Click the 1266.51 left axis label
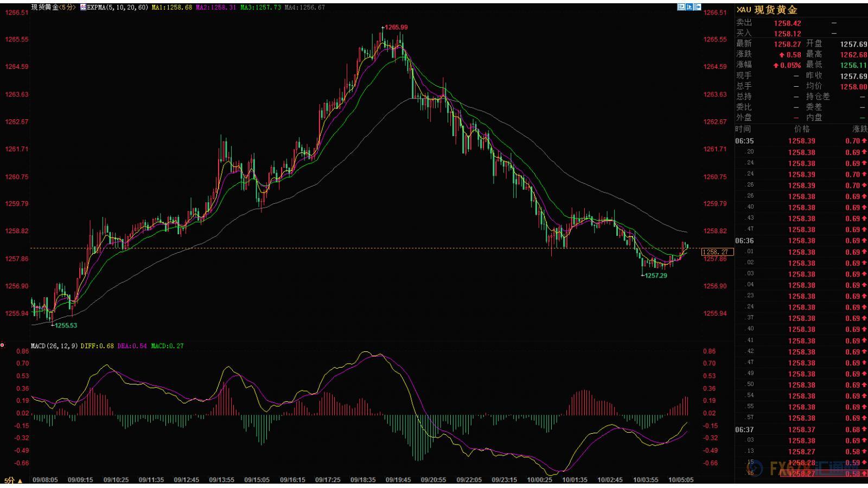 [16, 12]
